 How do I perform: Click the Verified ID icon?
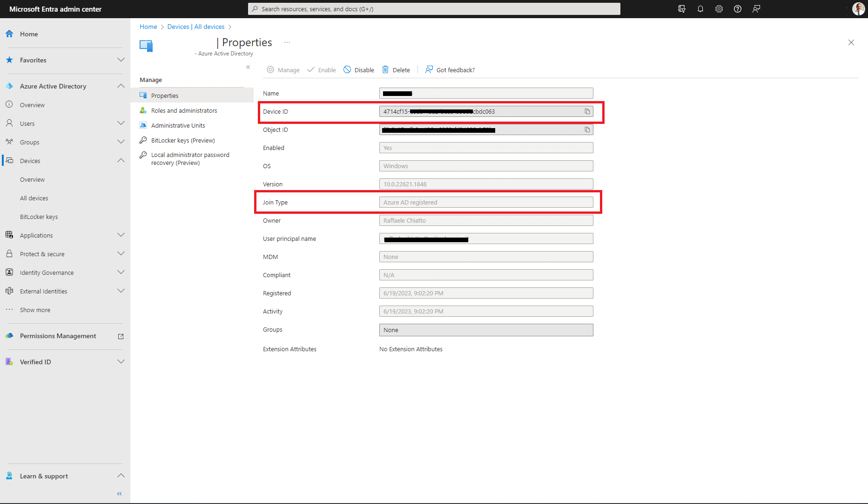point(9,361)
